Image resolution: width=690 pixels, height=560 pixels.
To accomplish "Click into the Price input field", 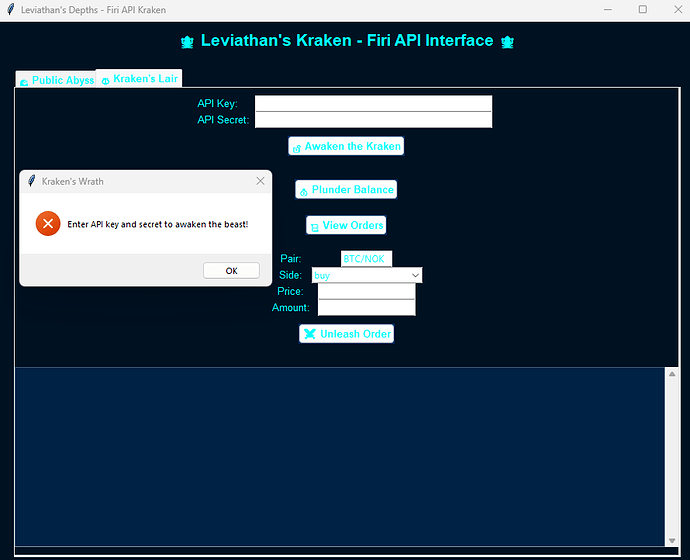I will click(366, 291).
